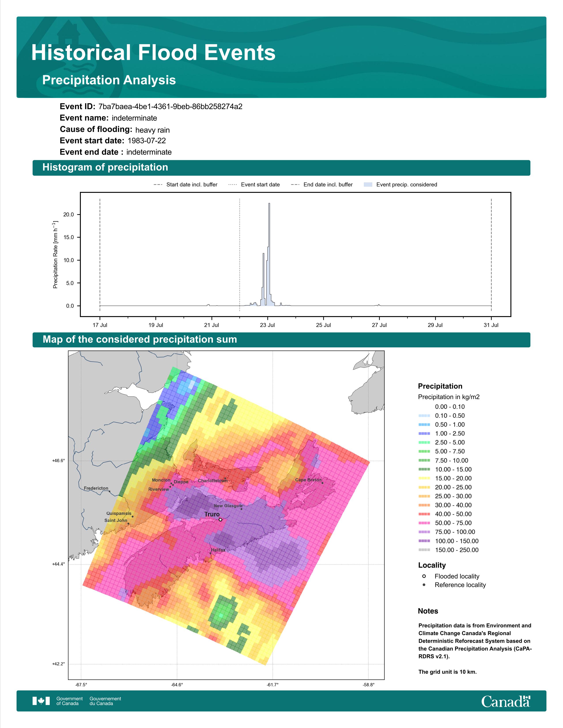Click the Event precip. considered legend patch
This screenshot has width=563, height=728.
pyautogui.click(x=368, y=184)
